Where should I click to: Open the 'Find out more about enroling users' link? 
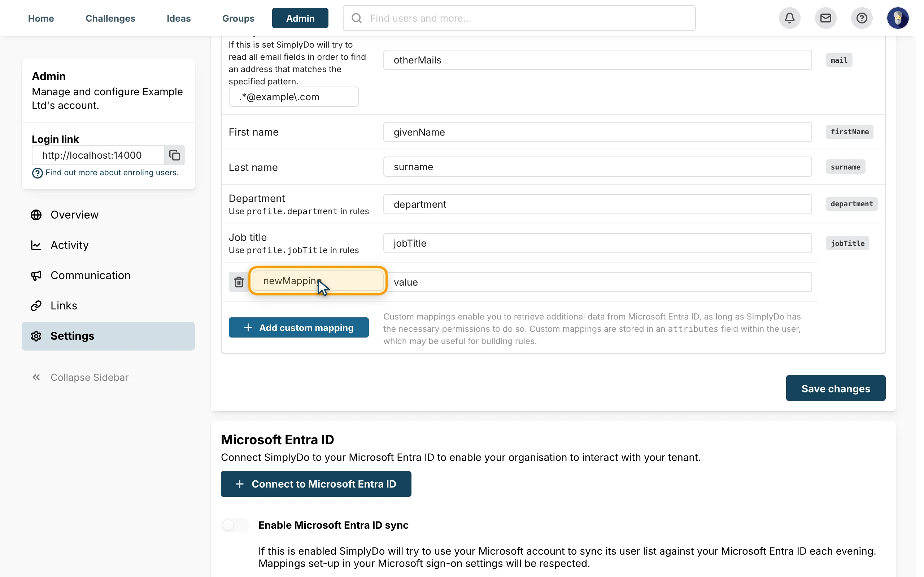coord(112,172)
